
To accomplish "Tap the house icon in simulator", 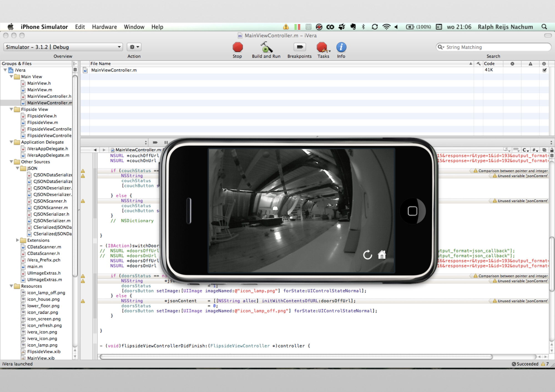I will coord(382,255).
